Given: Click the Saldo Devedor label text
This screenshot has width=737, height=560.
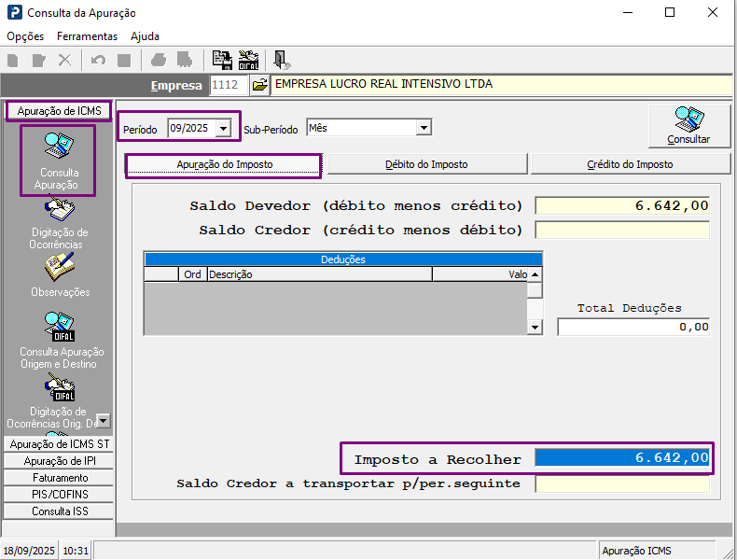Looking at the screenshot, I should pos(355,206).
